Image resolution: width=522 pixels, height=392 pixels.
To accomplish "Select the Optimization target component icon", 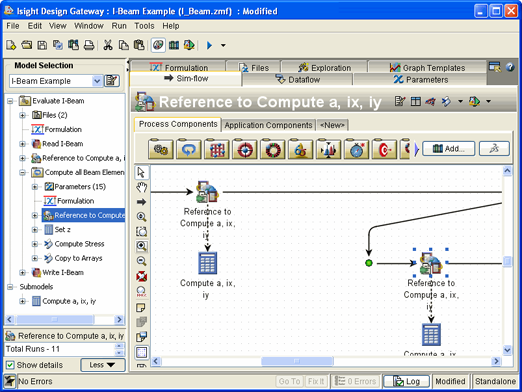I will 245,149.
